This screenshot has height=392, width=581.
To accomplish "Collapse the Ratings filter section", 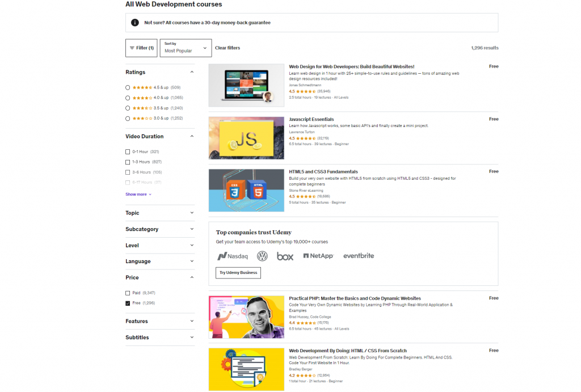I will tap(192, 72).
